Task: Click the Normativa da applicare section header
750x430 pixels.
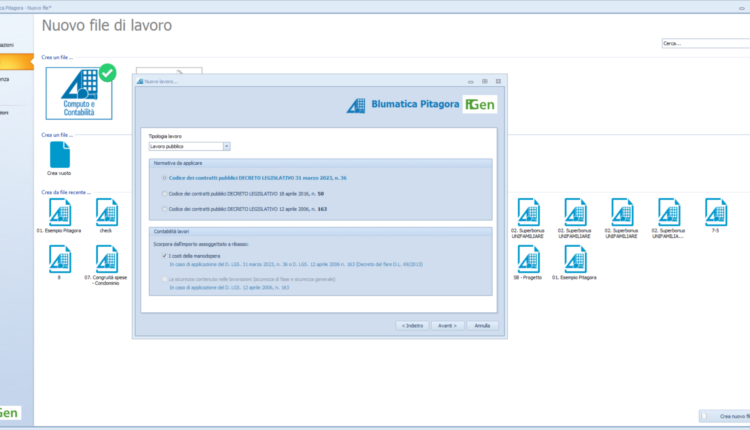Action: [x=320, y=163]
